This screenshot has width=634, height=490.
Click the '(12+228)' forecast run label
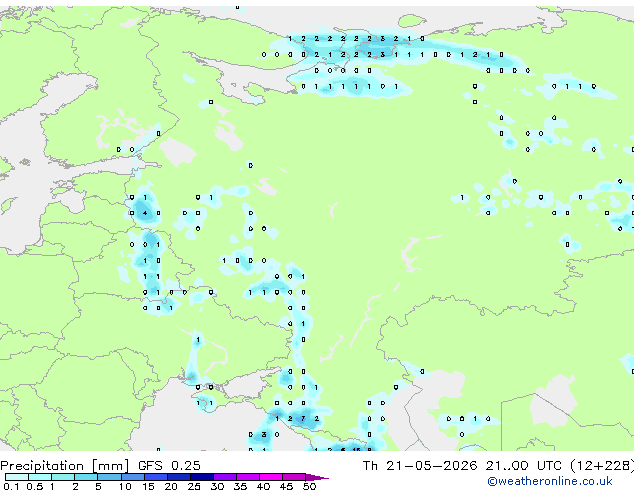click(602, 466)
